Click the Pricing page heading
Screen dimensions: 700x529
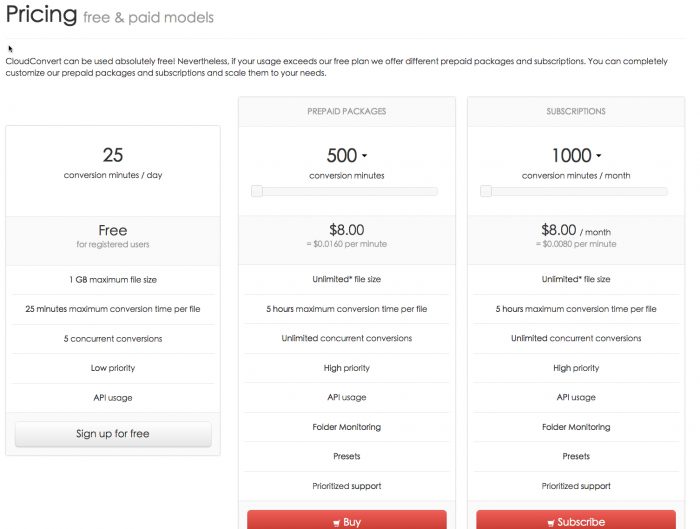click(41, 15)
